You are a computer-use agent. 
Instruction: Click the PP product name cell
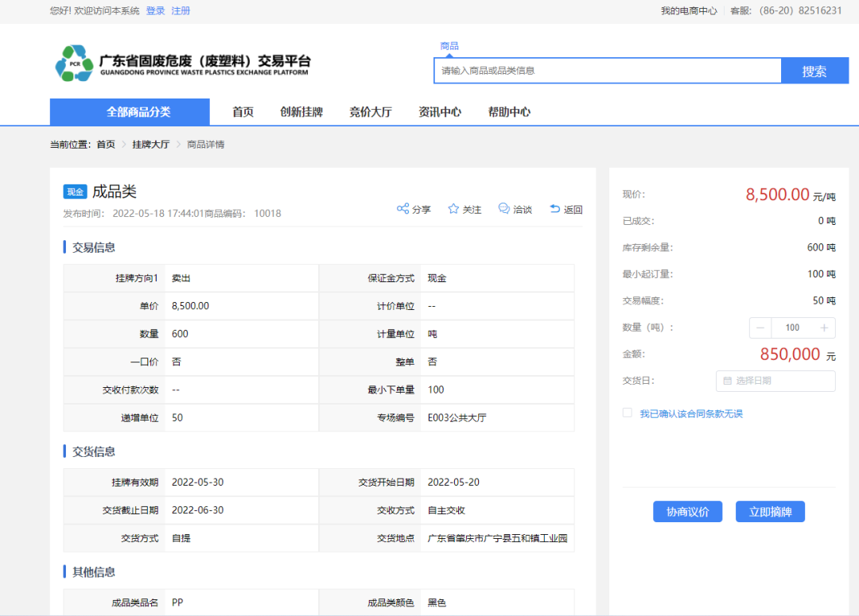177,602
